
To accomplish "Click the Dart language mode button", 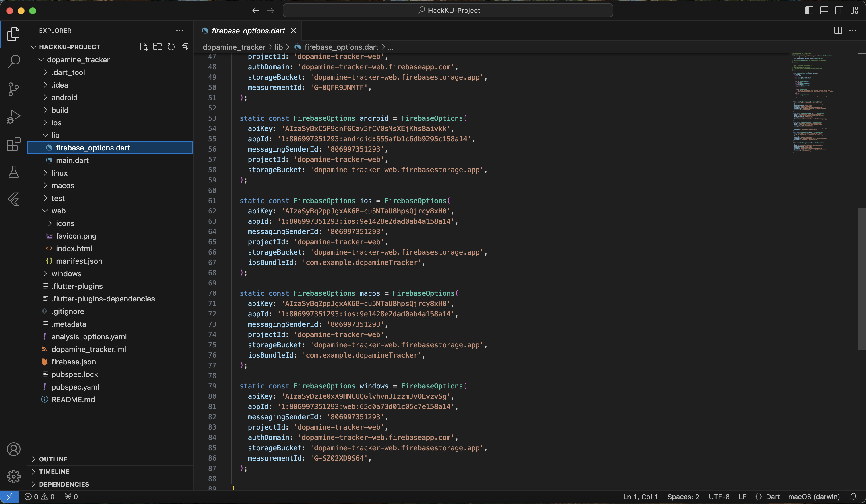I will pyautogui.click(x=773, y=497).
